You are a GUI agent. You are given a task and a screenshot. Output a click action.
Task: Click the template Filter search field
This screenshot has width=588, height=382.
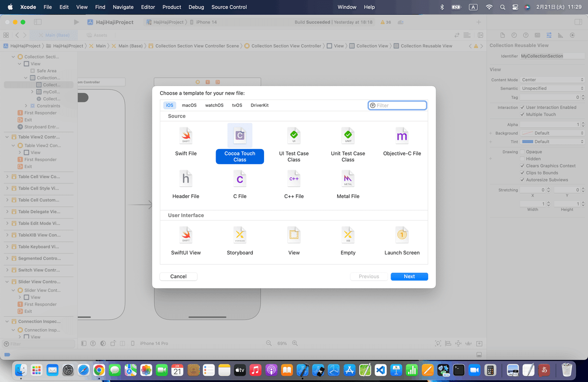click(x=397, y=105)
